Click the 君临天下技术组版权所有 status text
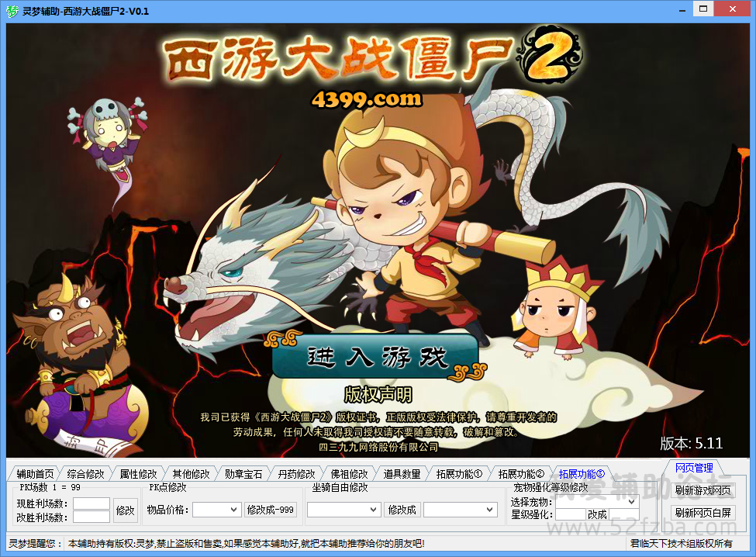 (682, 544)
